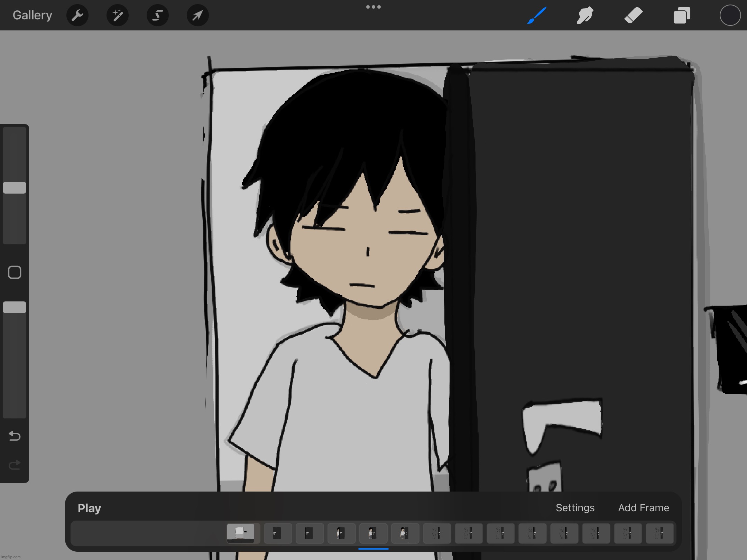747x560 pixels.
Task: Open the Layers panel
Action: (x=682, y=15)
